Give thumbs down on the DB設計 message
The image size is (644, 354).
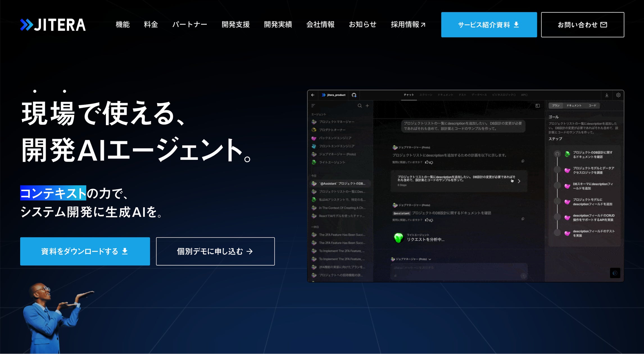tap(431, 220)
